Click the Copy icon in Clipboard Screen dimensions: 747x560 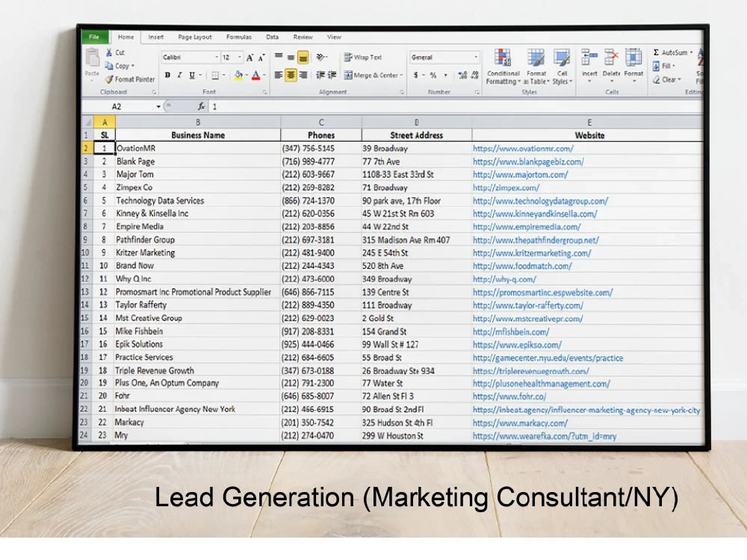click(x=109, y=66)
